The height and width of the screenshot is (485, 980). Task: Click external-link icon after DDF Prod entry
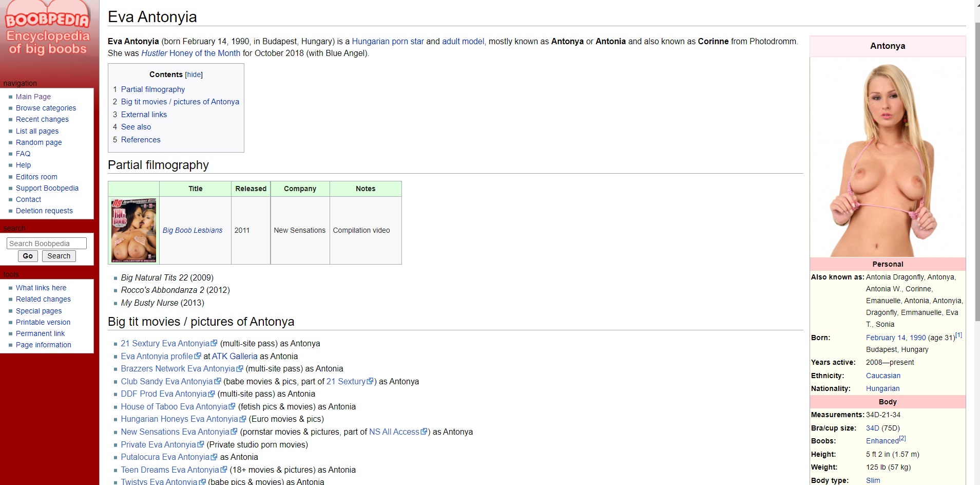pos(211,394)
